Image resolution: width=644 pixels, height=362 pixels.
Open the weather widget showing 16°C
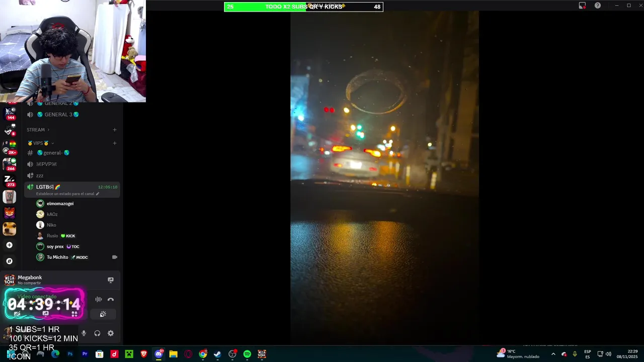pos(518,354)
